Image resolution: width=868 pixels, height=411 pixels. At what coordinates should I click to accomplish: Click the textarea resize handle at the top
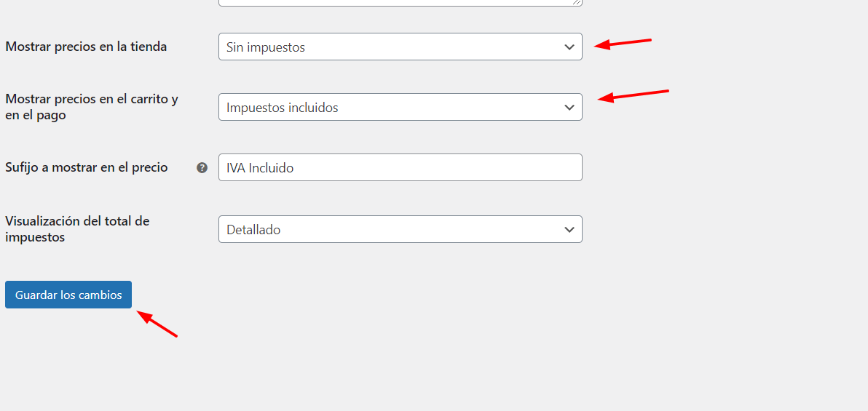[x=577, y=1]
